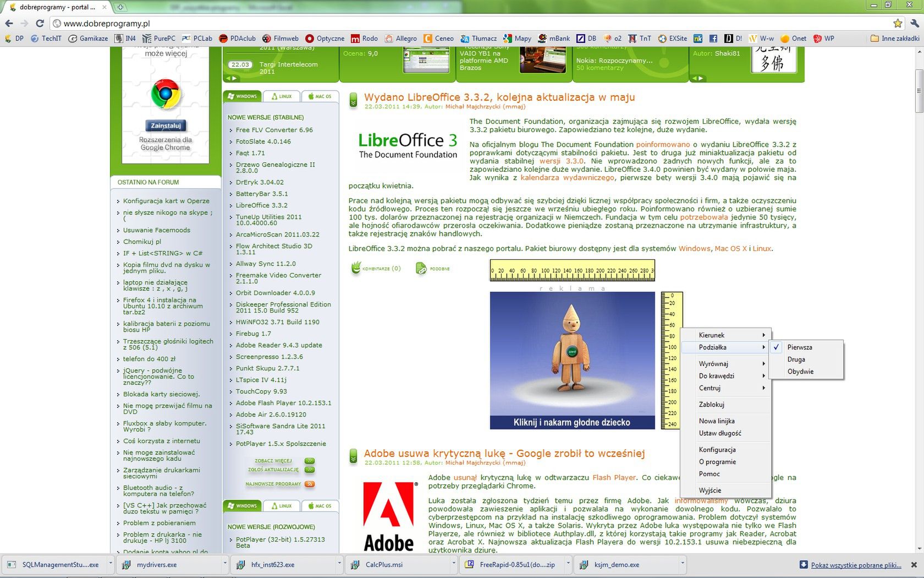Open forum thread Usuwanie Facemoods

(x=157, y=230)
